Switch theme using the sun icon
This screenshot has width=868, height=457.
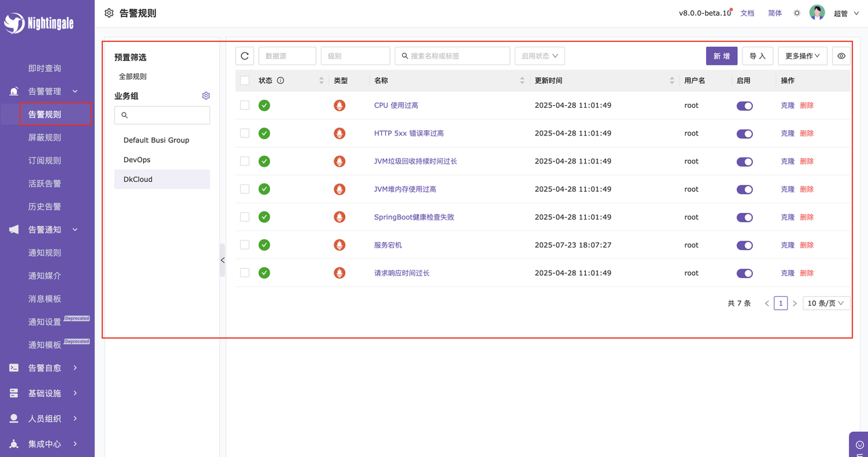[x=797, y=14]
